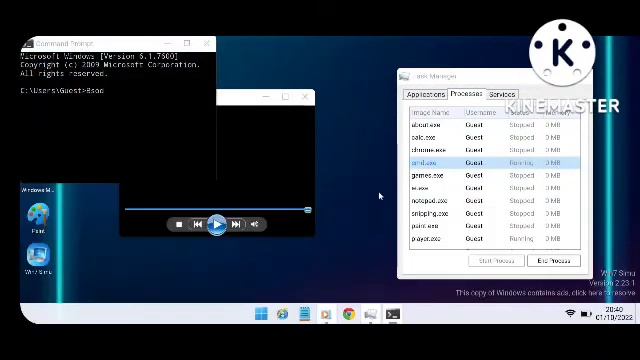The image size is (640, 360).
Task: Minimize the media player window
Action: 266,97
